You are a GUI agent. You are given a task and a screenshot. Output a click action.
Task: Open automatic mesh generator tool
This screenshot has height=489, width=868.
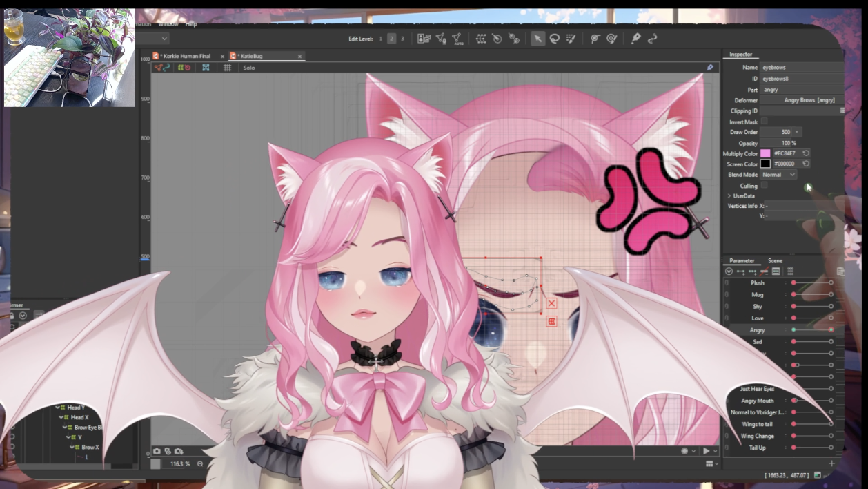point(456,39)
